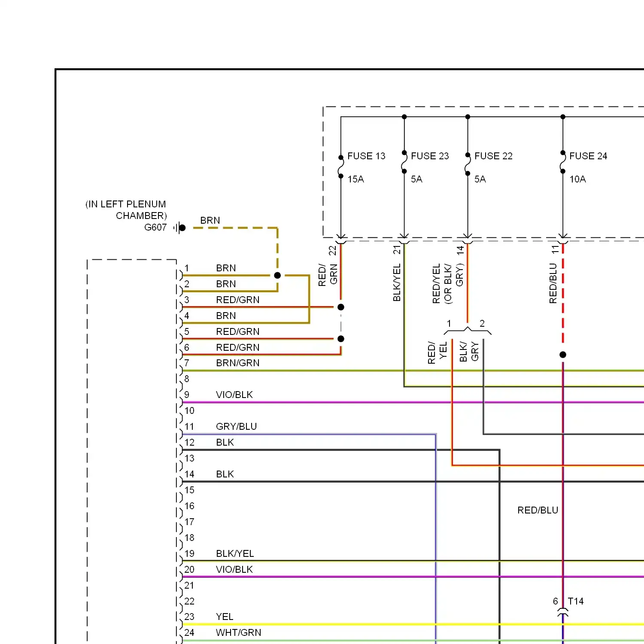Screen dimensions: 644x644
Task: Click the pin 6 number beside T14
Action: [556, 601]
